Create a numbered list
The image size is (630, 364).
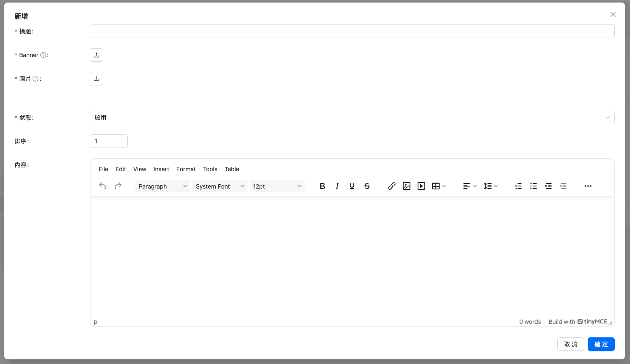tap(518, 186)
